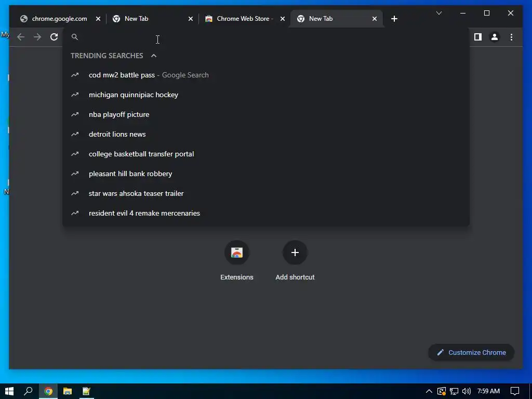Click trending icon beside 'detroit lions news'

pos(75,134)
